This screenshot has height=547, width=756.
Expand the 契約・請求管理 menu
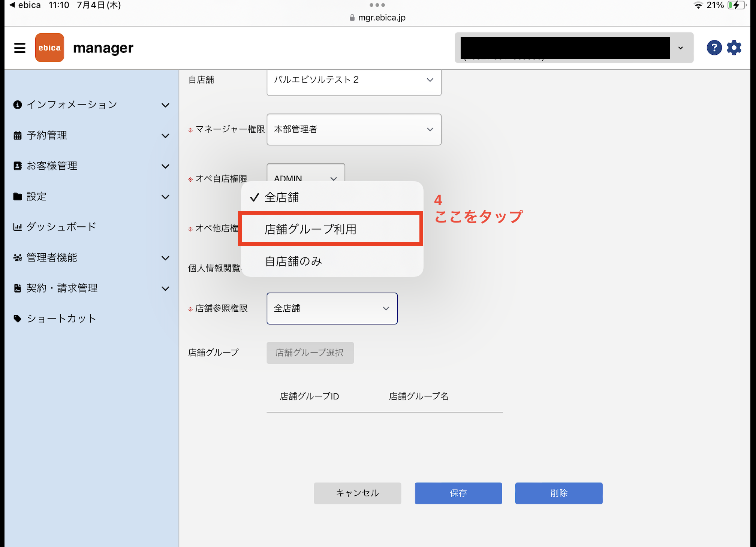tap(165, 289)
